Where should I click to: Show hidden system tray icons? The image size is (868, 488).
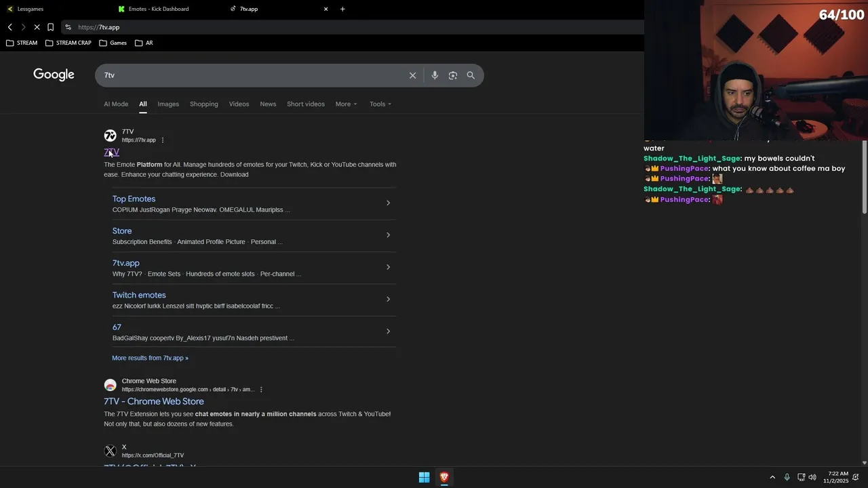[772, 477]
